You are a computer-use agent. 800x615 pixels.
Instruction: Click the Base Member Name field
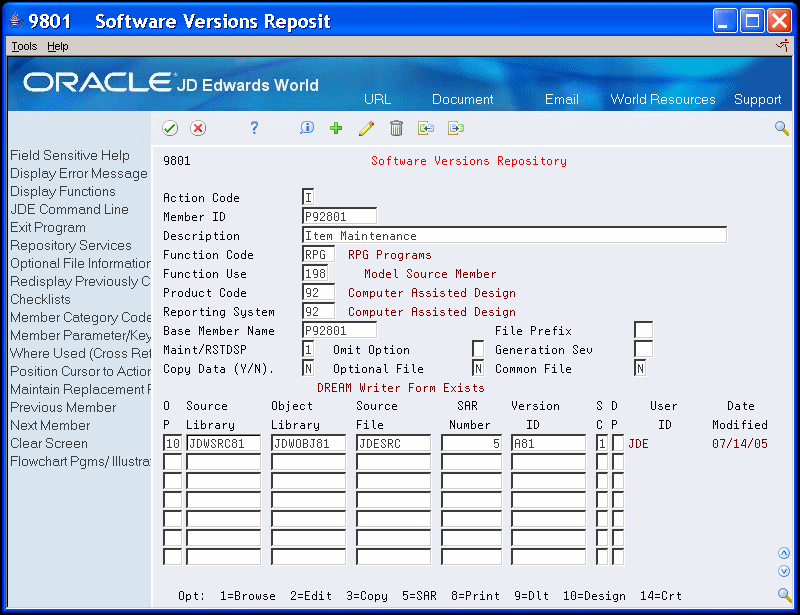point(339,330)
